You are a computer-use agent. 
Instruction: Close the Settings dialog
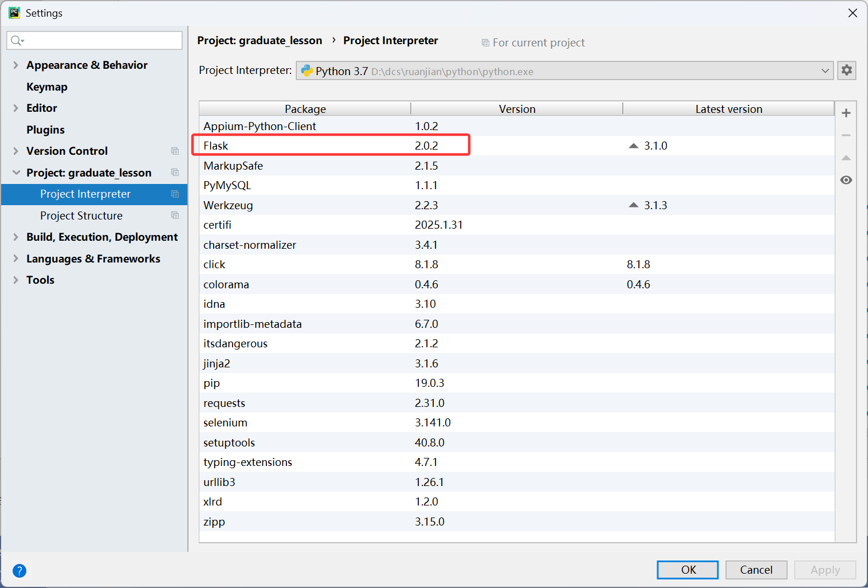(x=853, y=13)
